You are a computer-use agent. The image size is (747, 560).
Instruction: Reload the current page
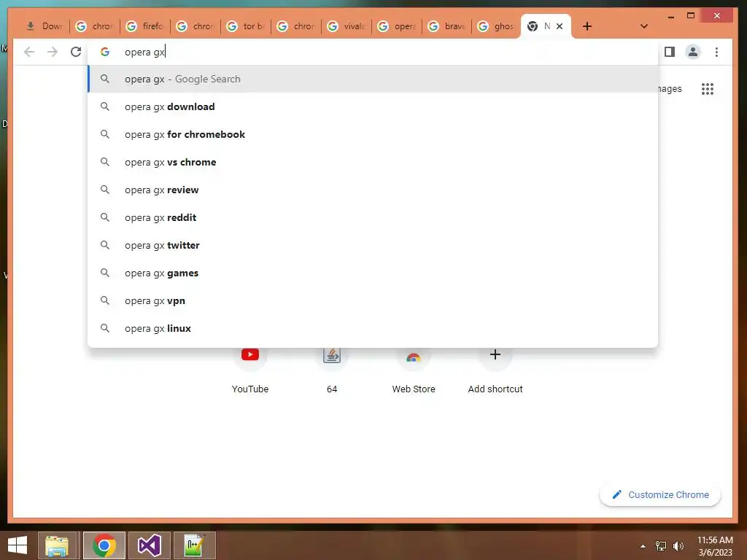pos(76,52)
